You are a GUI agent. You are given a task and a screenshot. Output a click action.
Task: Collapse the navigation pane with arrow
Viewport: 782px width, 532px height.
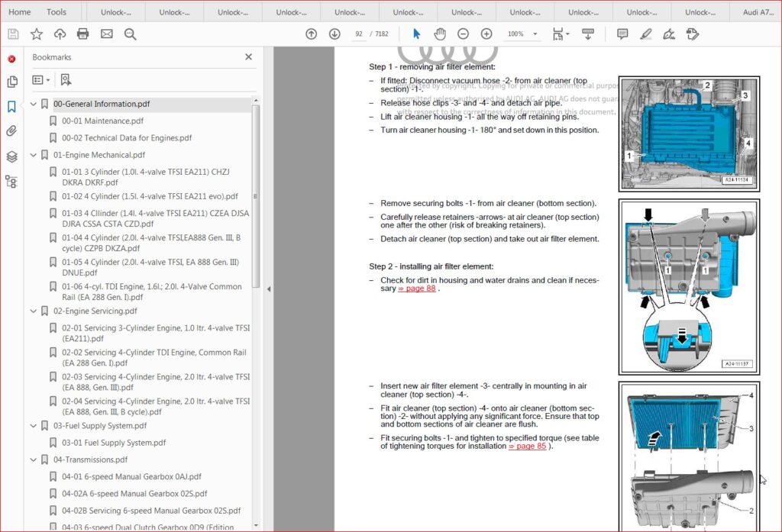pyautogui.click(x=269, y=289)
